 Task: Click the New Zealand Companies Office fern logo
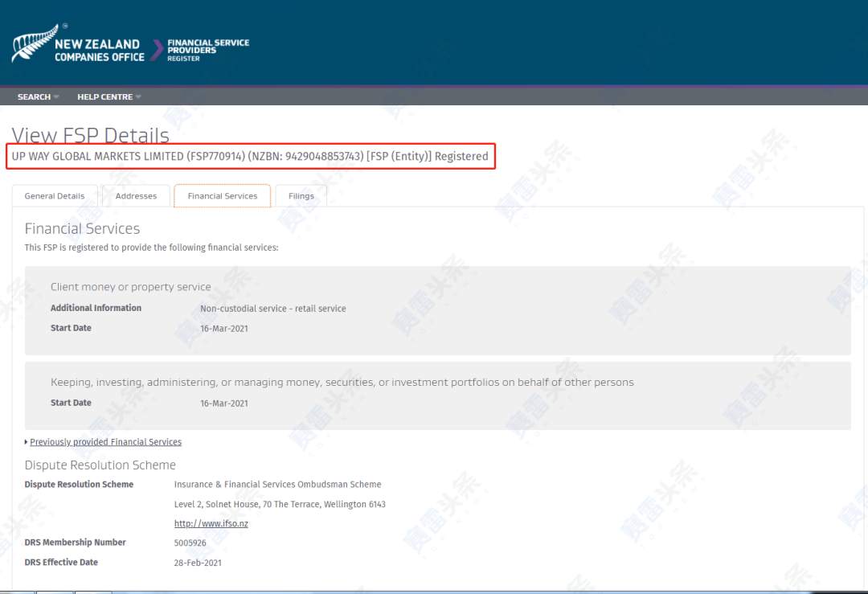pyautogui.click(x=78, y=43)
